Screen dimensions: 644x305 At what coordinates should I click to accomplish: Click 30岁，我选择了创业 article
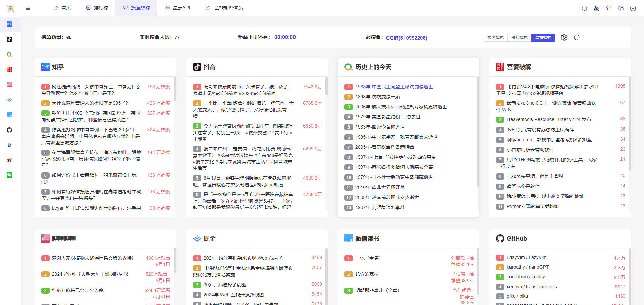pyautogui.click(x=225, y=285)
